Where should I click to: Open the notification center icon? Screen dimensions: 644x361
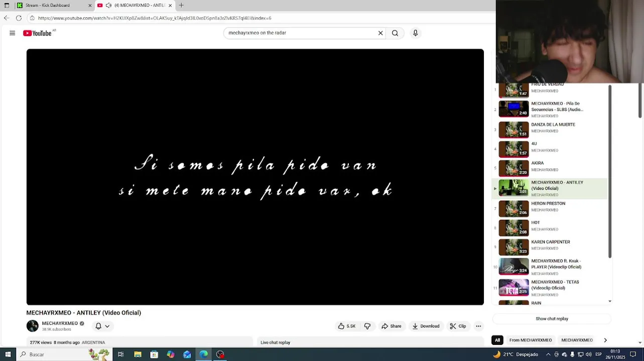click(633, 354)
